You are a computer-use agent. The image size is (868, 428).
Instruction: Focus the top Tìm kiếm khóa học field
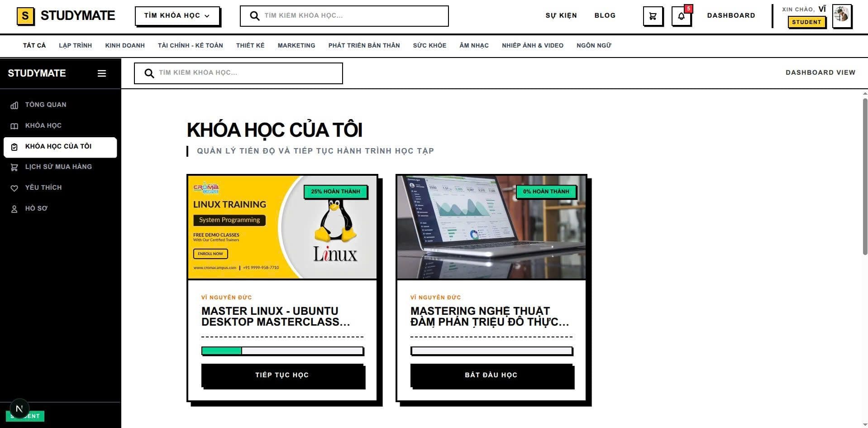tap(344, 16)
